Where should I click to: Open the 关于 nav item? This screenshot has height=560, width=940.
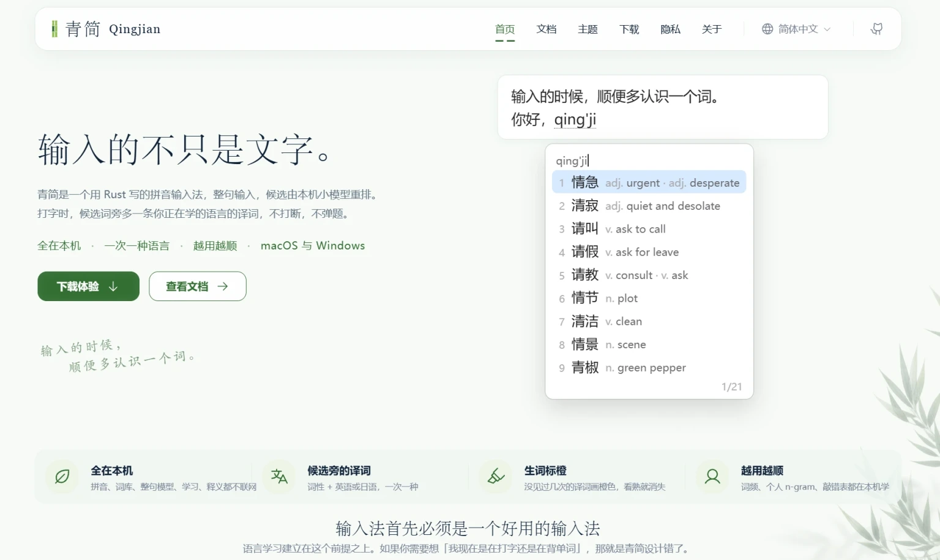coord(712,29)
